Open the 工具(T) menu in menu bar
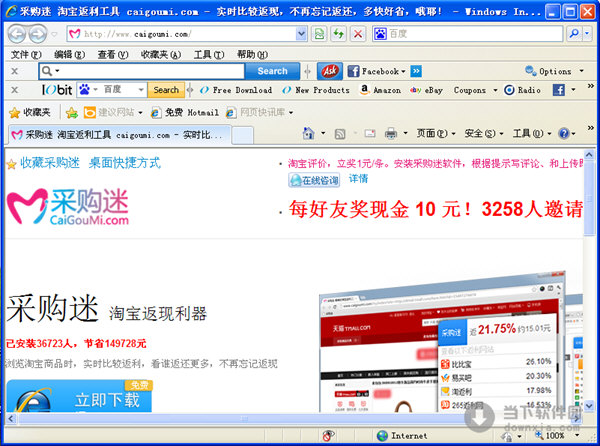600x446 pixels. pyautogui.click(x=209, y=55)
